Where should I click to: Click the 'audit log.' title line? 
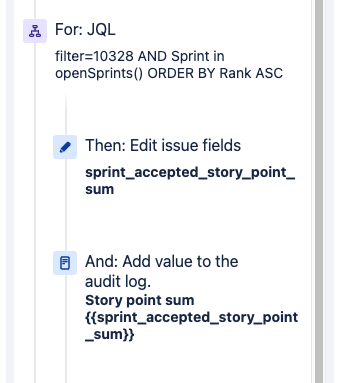point(118,282)
